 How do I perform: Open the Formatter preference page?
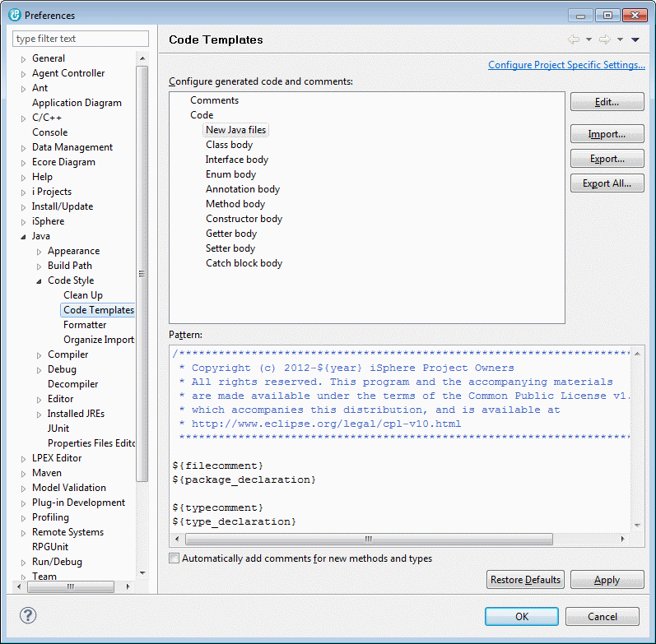pyautogui.click(x=85, y=325)
